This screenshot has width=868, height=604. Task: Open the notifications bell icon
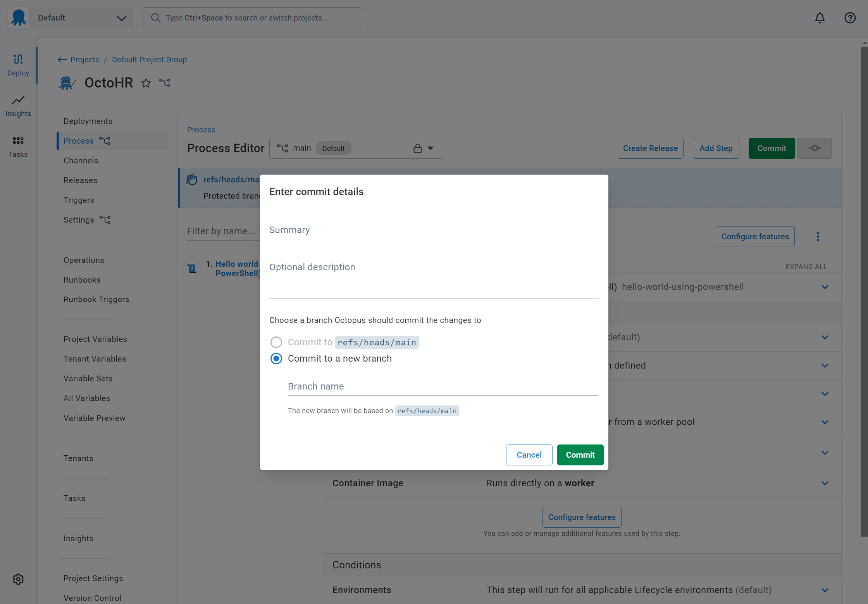(x=820, y=18)
